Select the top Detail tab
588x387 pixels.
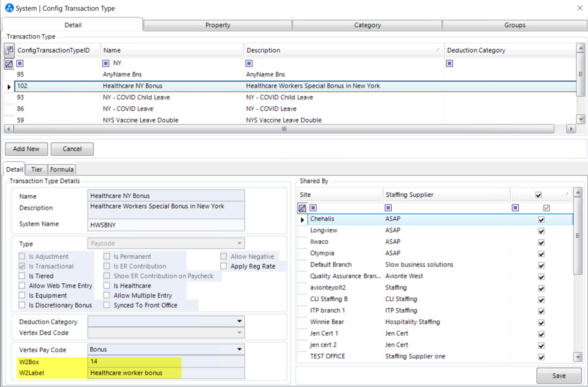[x=73, y=25]
